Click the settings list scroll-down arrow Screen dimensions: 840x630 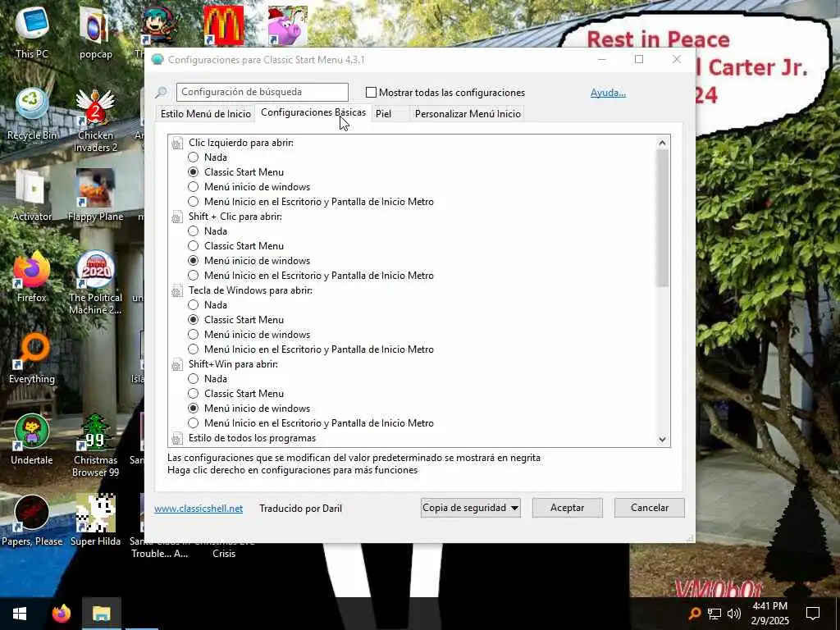click(x=662, y=440)
